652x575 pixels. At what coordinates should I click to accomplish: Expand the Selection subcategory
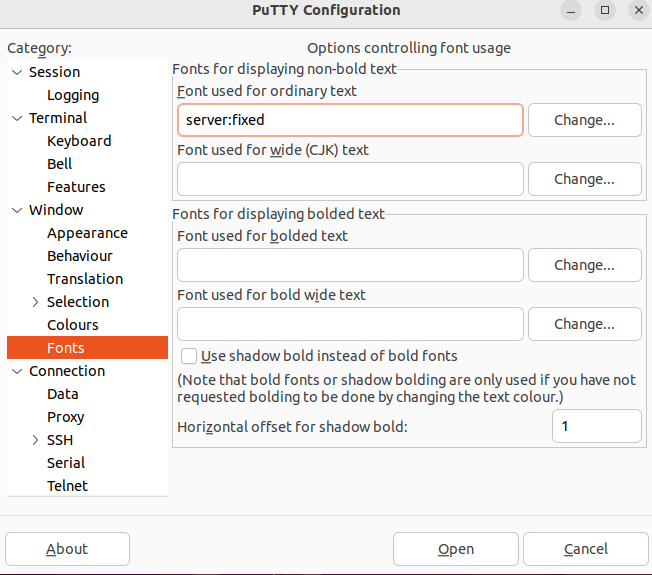[36, 302]
